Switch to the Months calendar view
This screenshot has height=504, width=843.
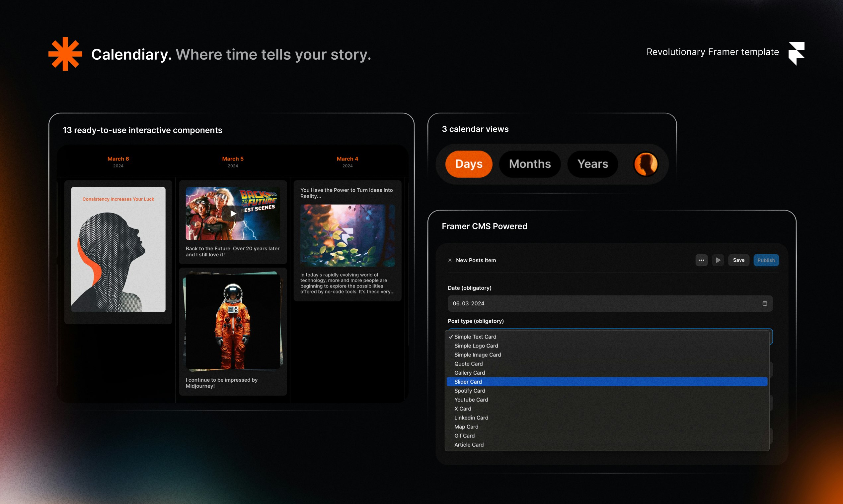pyautogui.click(x=530, y=164)
